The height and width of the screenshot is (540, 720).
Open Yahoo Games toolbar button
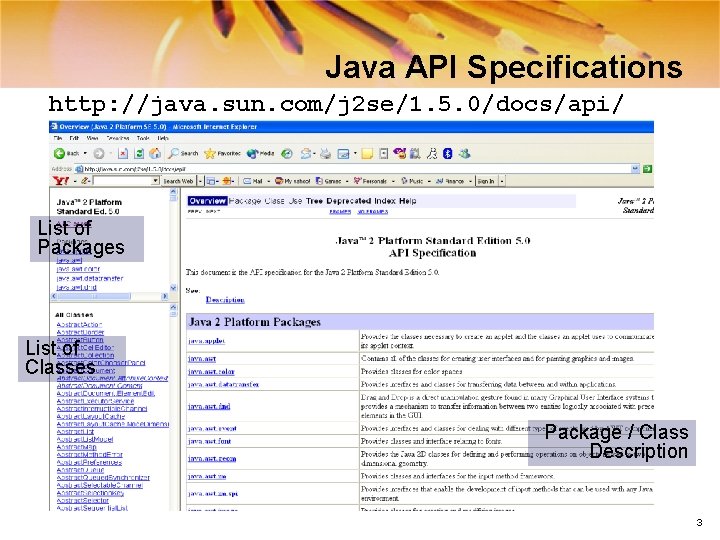point(328,181)
